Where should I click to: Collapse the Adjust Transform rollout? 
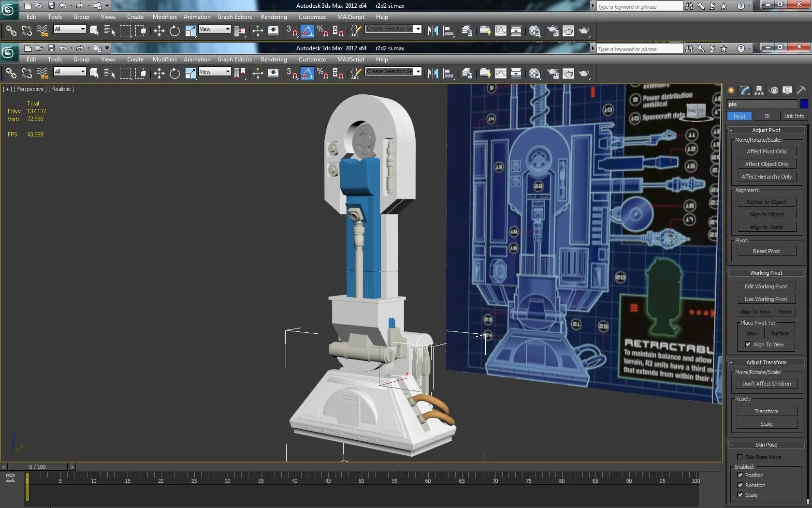(766, 362)
